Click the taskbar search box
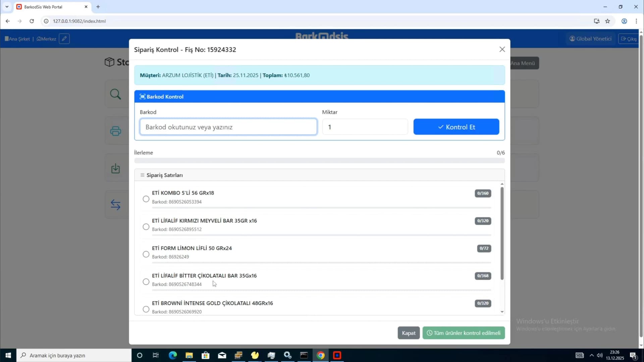The image size is (644, 362). [74, 355]
